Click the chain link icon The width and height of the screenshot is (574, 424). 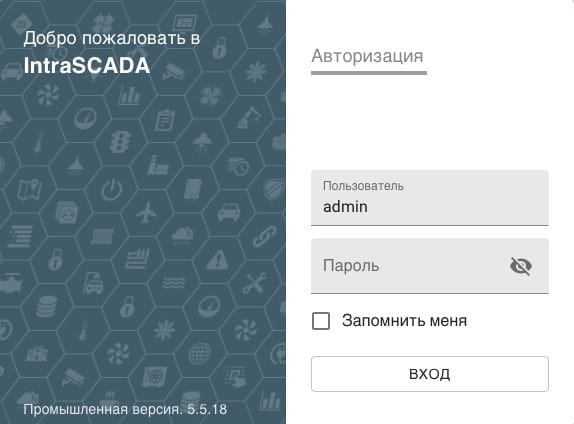pos(264,236)
